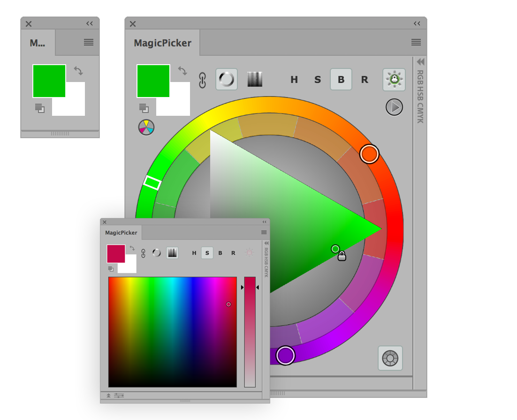517x420 pixels.
Task: Select R mode in the large MagicPicker panel
Action: pos(365,80)
